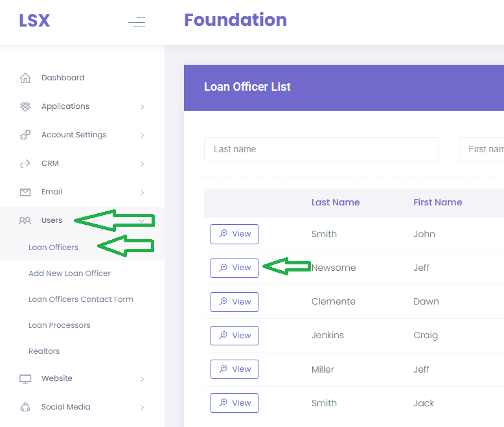
Task: Sort by Last Name column header
Action: 336,202
